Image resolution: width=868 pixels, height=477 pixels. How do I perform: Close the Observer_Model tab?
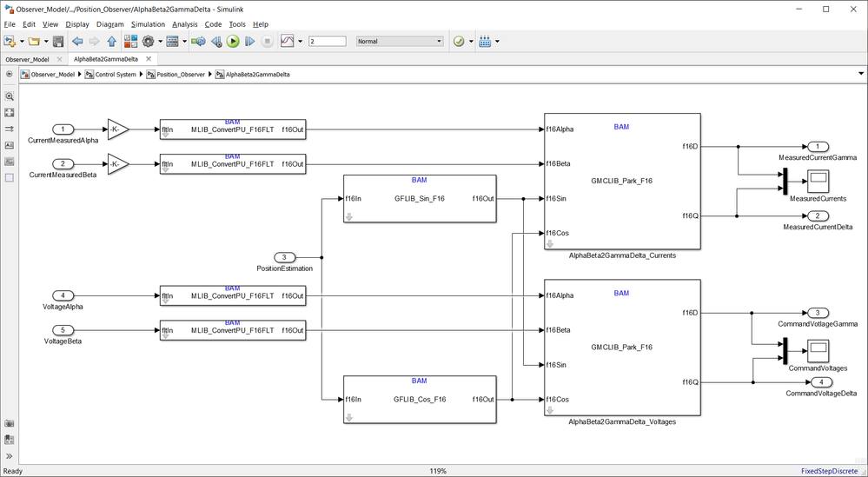[60, 59]
